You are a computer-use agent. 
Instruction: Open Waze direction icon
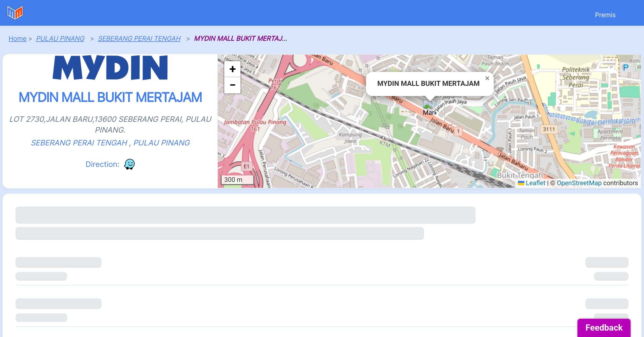point(129,164)
